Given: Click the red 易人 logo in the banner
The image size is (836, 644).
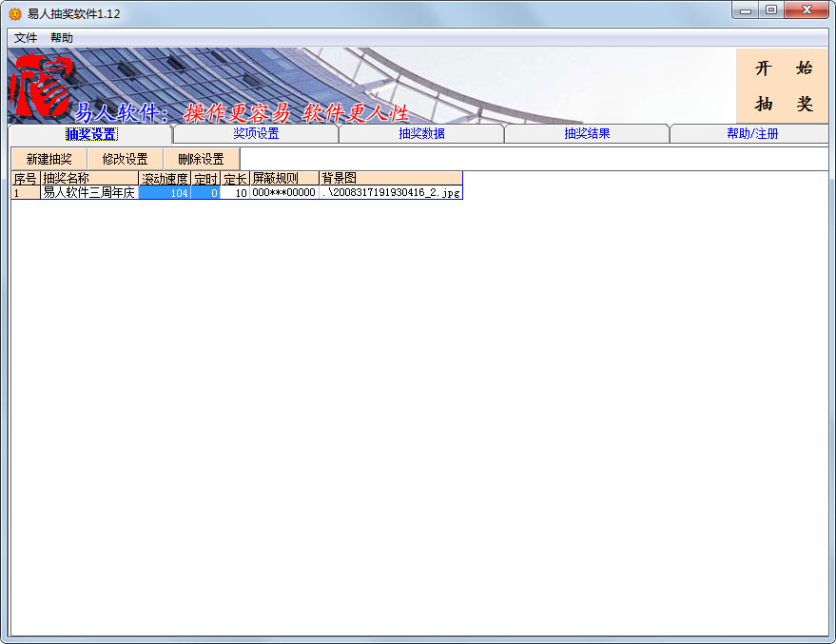Looking at the screenshot, I should 43,86.
